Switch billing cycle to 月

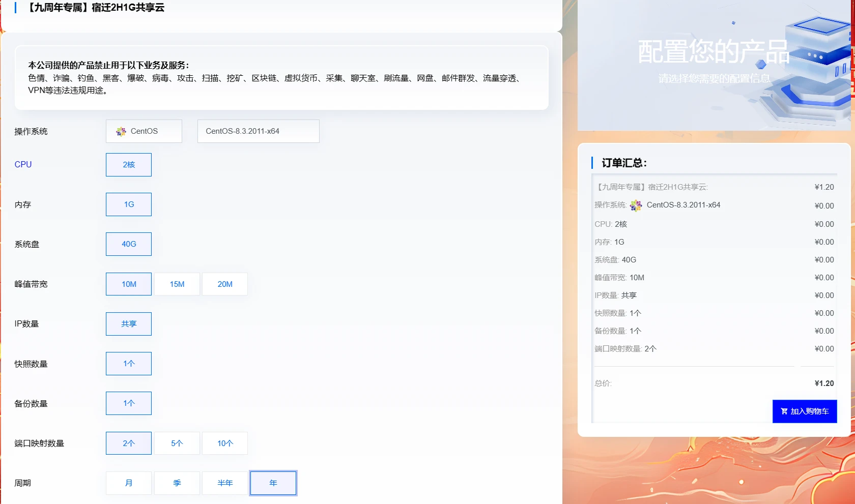[x=129, y=483]
